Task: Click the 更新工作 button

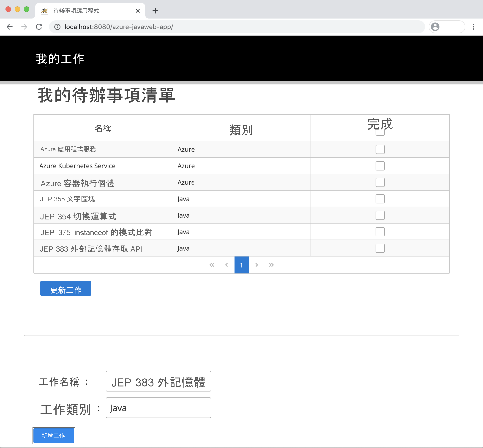Action: (x=66, y=288)
